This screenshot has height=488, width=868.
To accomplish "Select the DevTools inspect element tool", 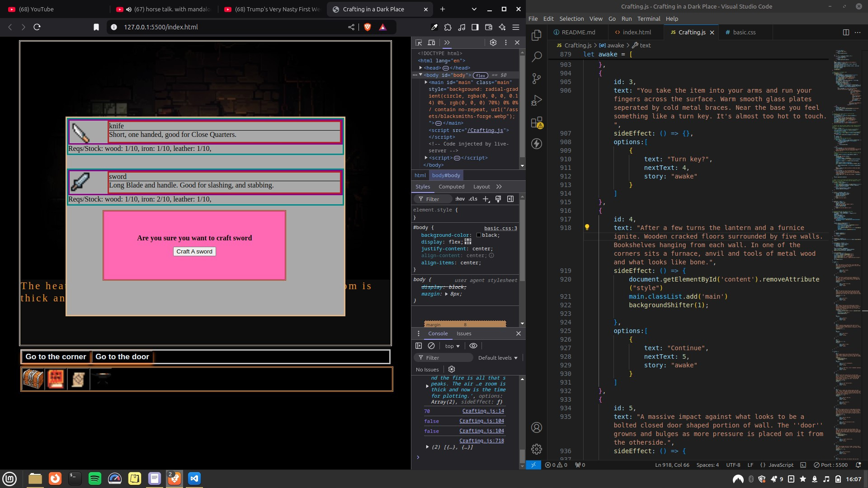I will 419,42.
